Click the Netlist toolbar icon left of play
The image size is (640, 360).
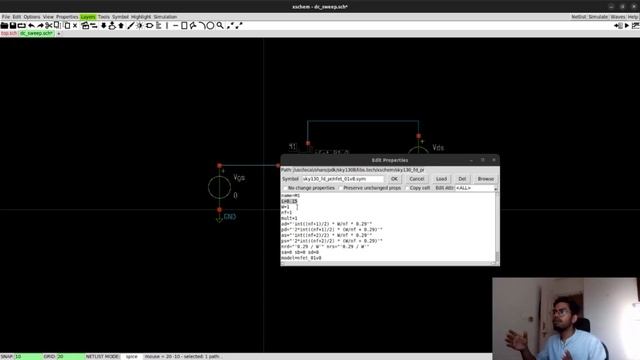click(x=618, y=25)
